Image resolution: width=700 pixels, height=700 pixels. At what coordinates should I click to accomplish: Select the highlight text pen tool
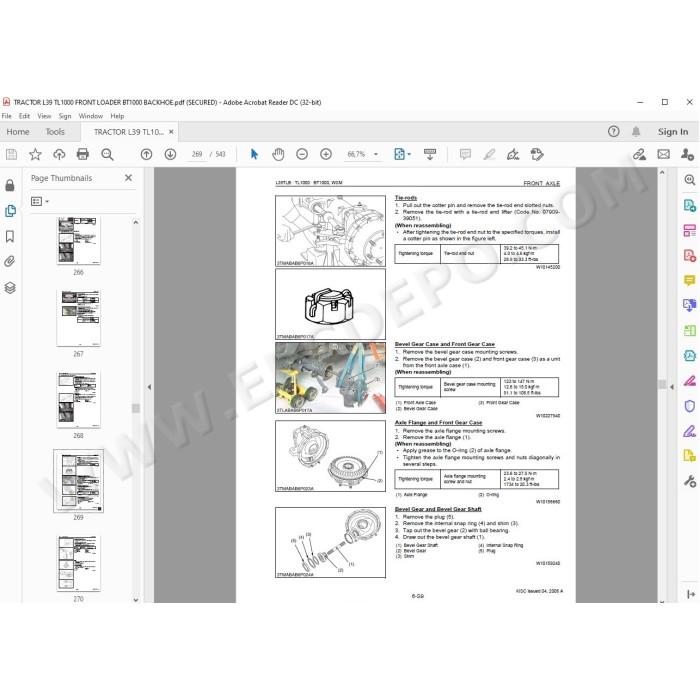click(489, 154)
